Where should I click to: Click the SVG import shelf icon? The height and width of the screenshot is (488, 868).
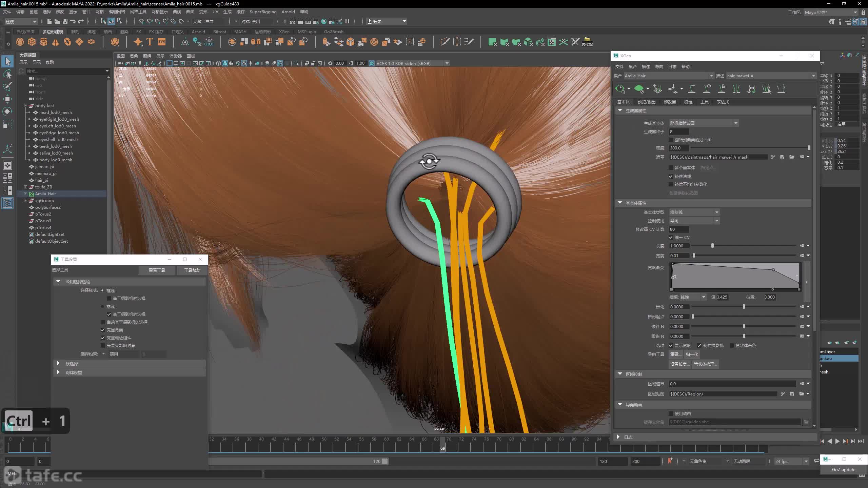[x=162, y=42]
